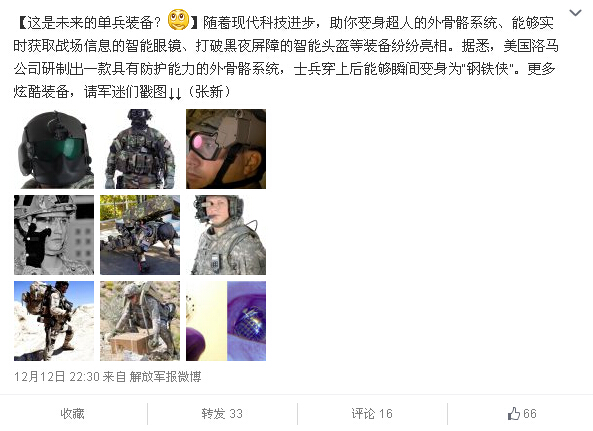The image size is (593, 431).
Task: Open the soldier lifting box thumbnail
Action: [140, 321]
